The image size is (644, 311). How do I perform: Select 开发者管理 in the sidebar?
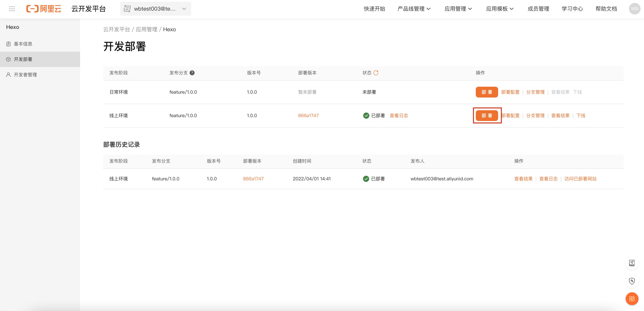tap(25, 75)
